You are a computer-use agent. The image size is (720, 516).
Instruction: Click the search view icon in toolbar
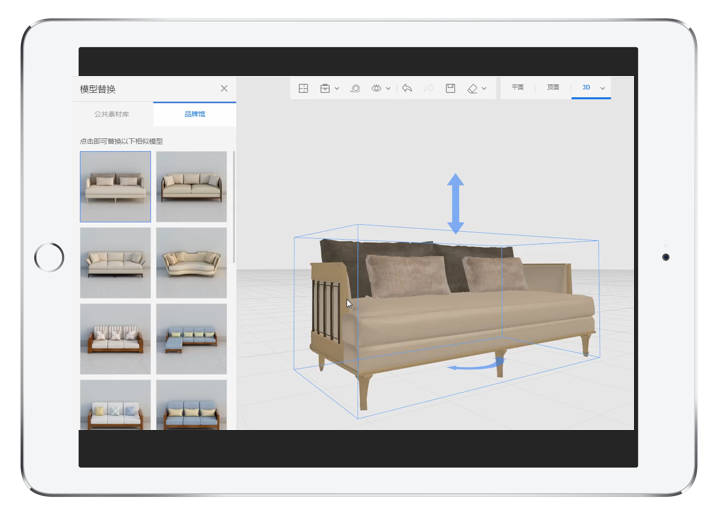(355, 88)
